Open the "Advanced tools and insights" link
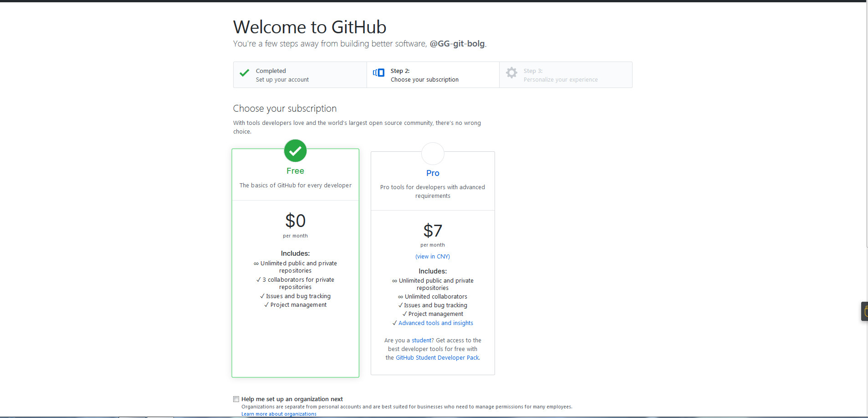 click(x=435, y=323)
